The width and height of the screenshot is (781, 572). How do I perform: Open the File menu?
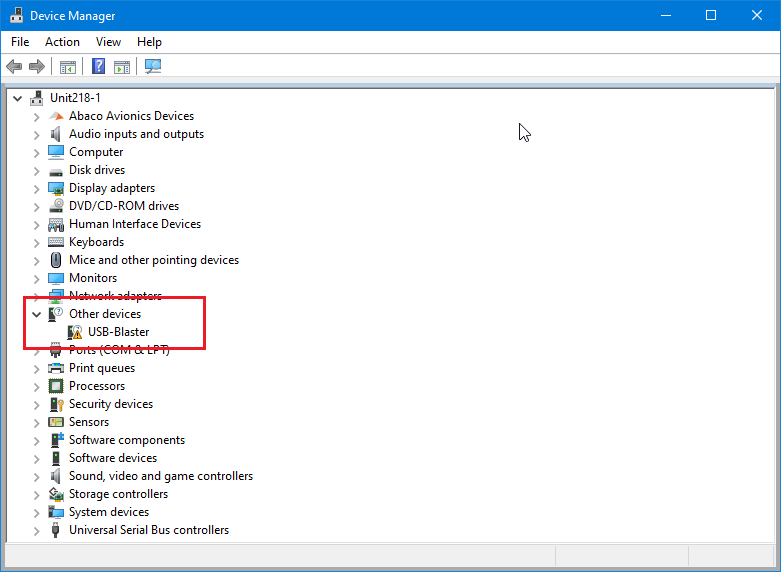tap(20, 42)
